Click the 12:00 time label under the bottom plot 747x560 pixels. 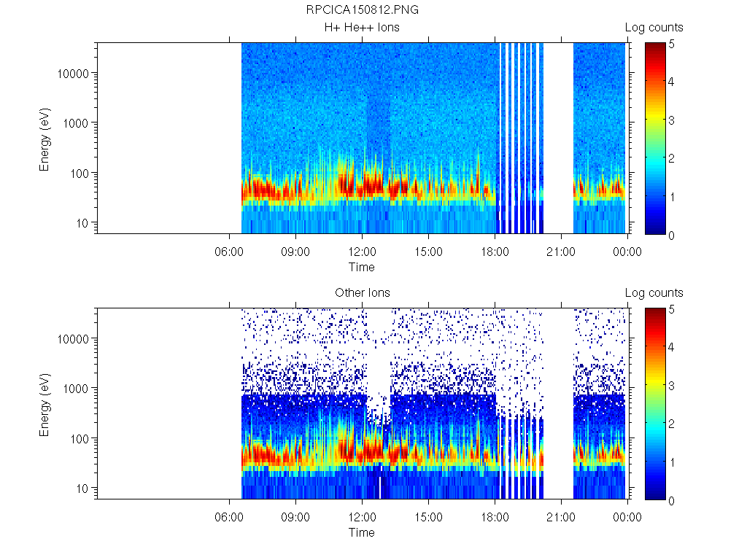click(362, 517)
